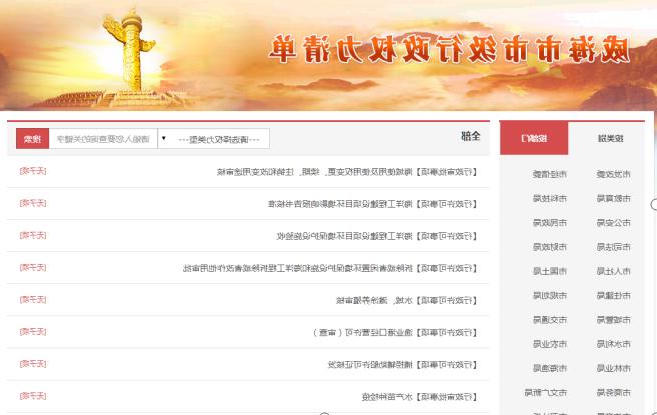Select department 市公安局
The height and width of the screenshot is (415, 657).
(613, 223)
